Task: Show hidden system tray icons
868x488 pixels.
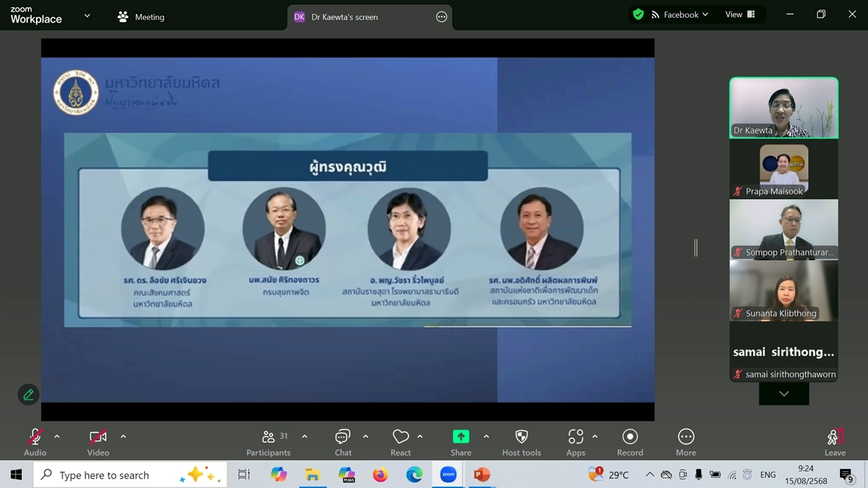Action: point(650,474)
